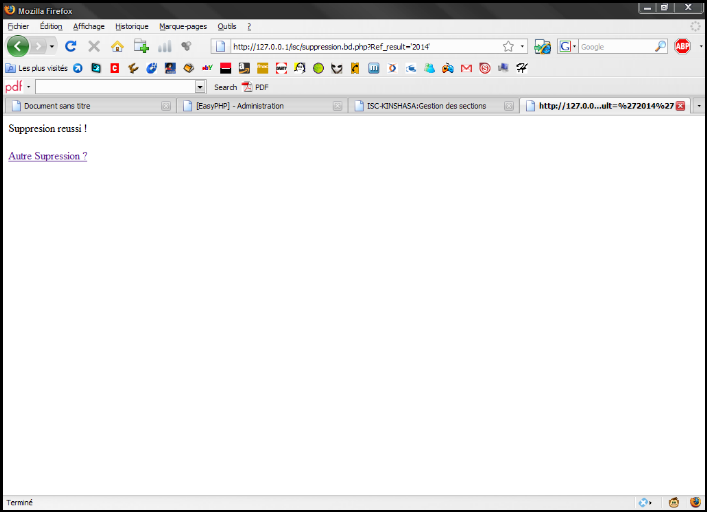
Task: Click the PDF toolbar search text field
Action: coord(115,87)
